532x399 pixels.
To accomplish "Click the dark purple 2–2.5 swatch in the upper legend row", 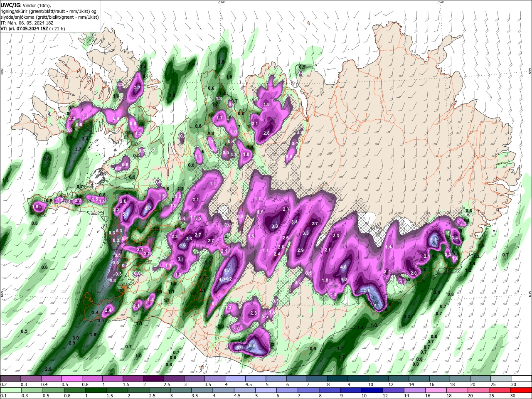I will tap(153, 379).
